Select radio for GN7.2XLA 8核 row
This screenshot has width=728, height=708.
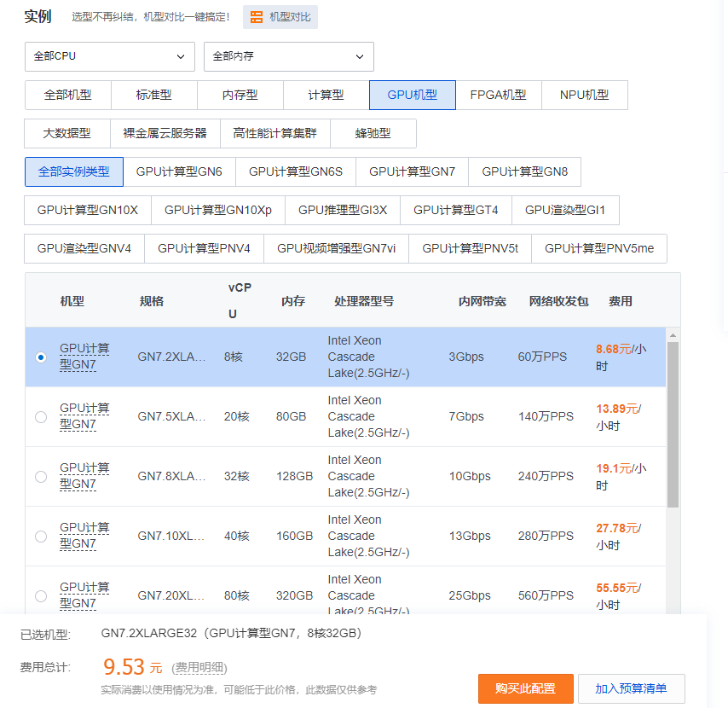[x=41, y=357]
